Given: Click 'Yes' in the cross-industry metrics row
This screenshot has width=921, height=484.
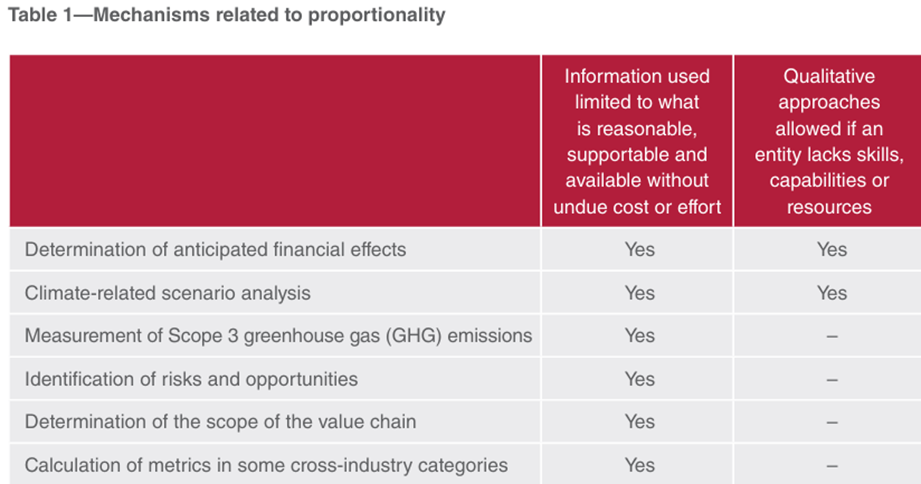Looking at the screenshot, I should click(x=638, y=465).
